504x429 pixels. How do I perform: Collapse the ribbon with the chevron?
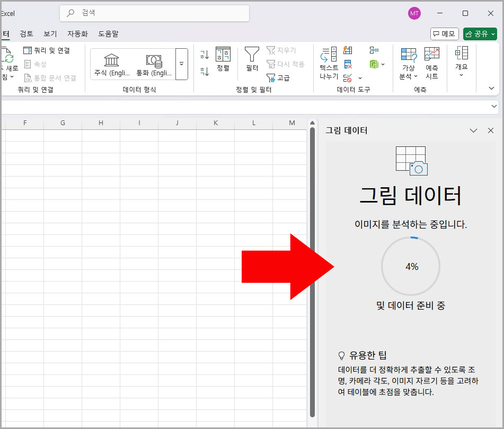pyautogui.click(x=491, y=89)
